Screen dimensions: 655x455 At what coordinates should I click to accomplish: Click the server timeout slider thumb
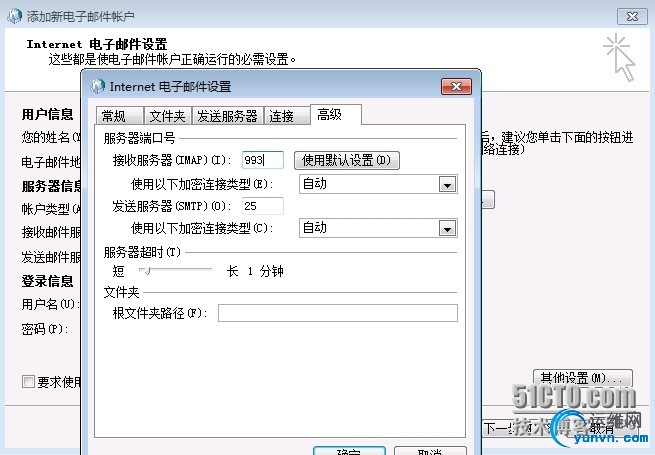click(x=147, y=271)
